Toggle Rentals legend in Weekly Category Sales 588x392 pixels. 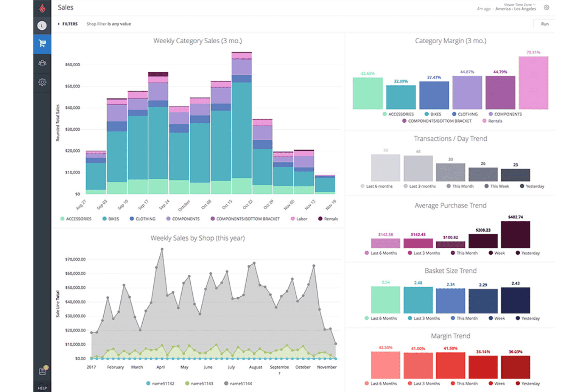tap(328, 219)
